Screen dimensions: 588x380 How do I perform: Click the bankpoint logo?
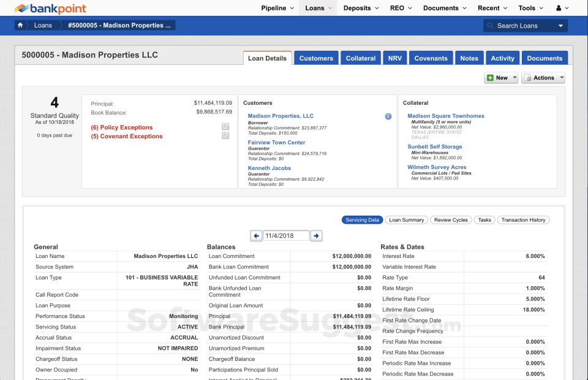pos(51,9)
